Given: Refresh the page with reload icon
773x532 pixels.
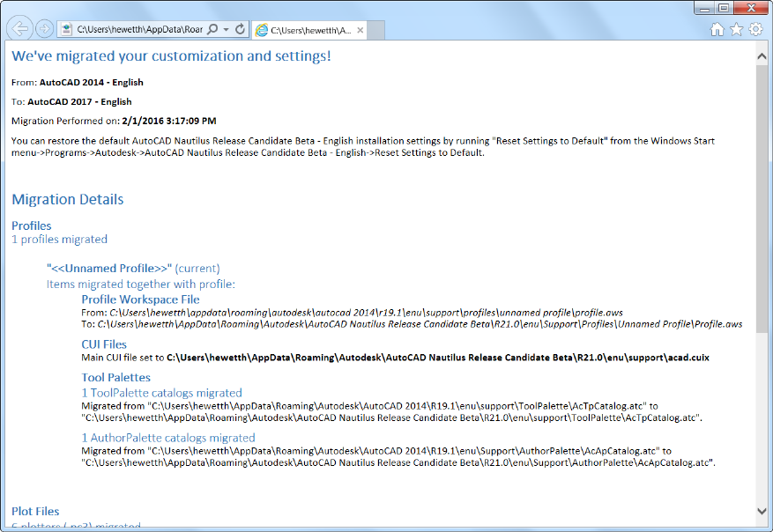Looking at the screenshot, I should pos(240,30).
